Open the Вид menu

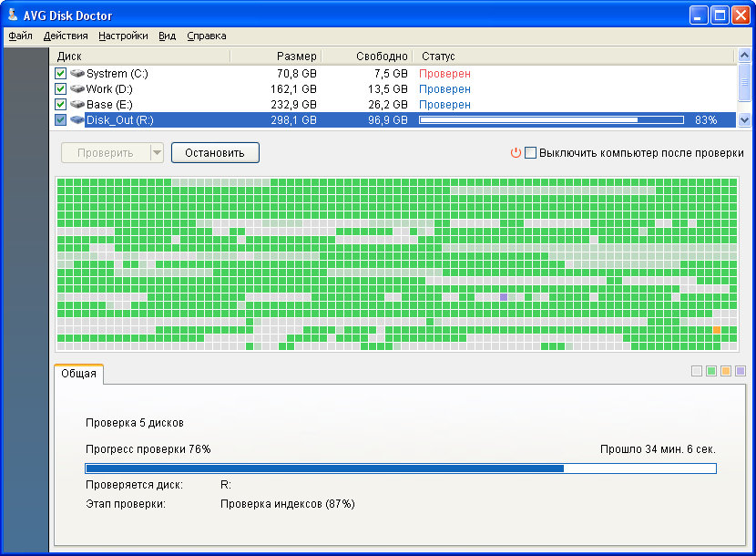tap(168, 36)
